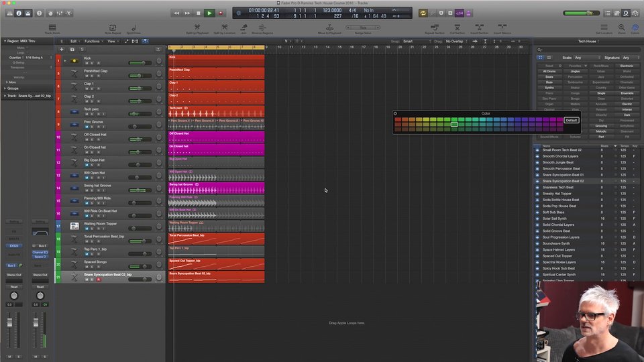Image resolution: width=644 pixels, height=362 pixels.
Task: Open the List Editors icon
Action: click(608, 13)
